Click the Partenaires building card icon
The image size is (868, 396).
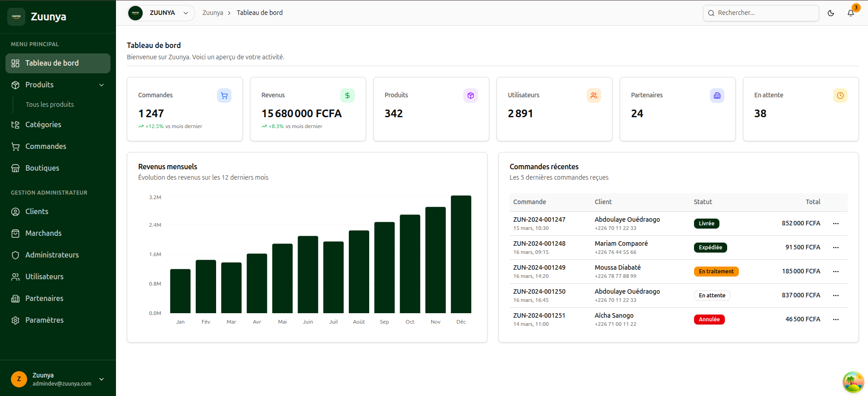[717, 95]
